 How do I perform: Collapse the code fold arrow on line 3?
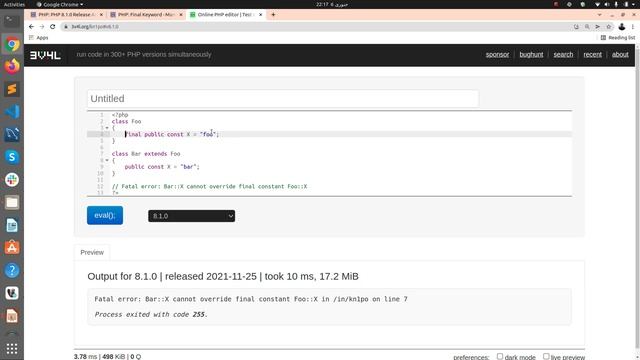(107, 128)
